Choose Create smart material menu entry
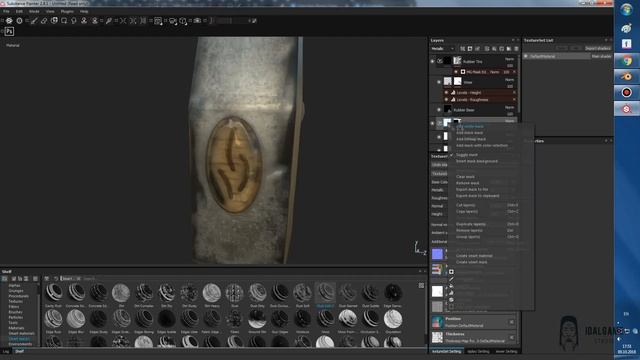This screenshot has height=360, width=640. (474, 256)
